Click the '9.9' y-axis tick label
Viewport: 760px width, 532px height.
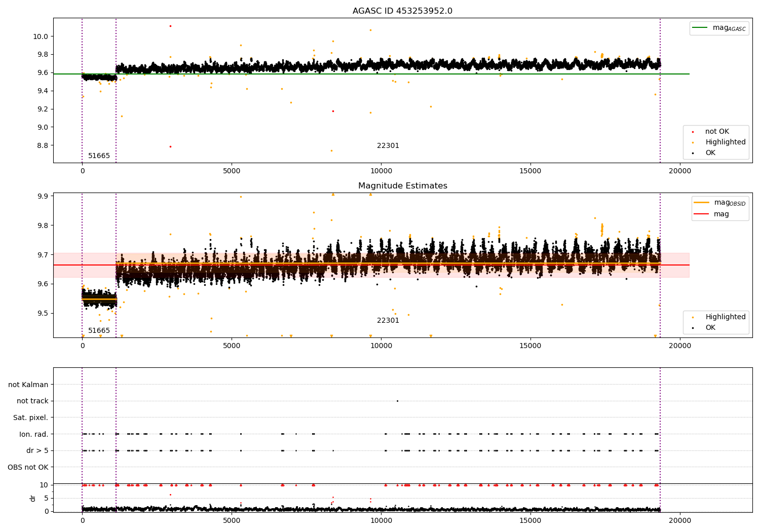pos(43,196)
